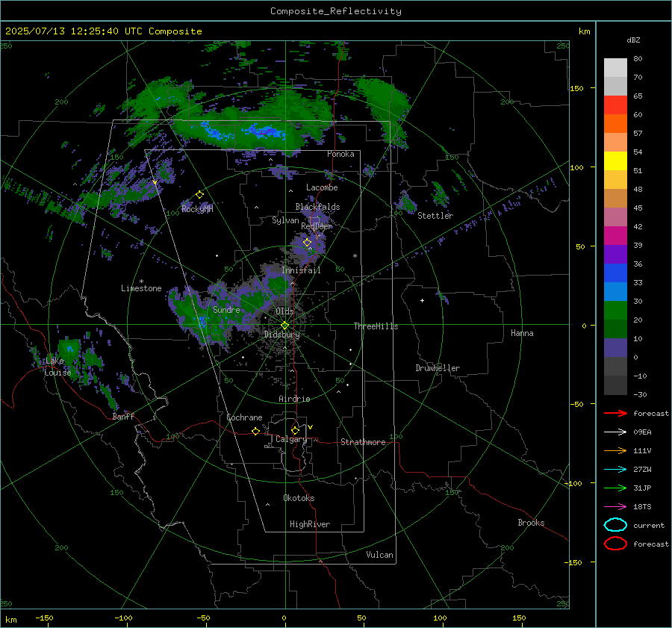This screenshot has height=628, width=672.
Task: Click the current label in legend
Action: (x=649, y=525)
